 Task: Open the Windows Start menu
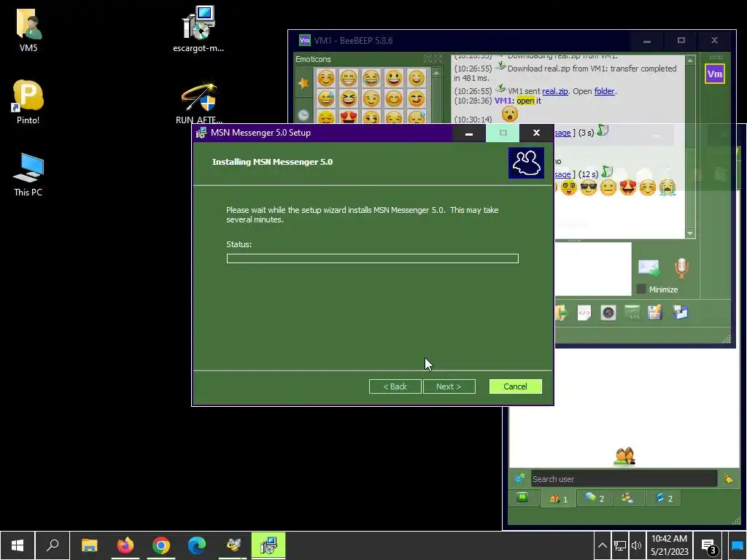click(x=18, y=545)
